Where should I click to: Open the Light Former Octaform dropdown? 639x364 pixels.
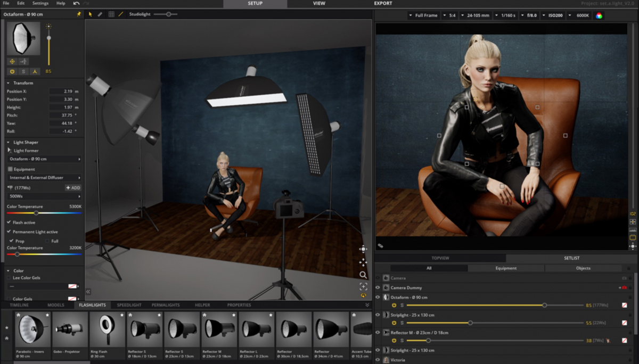[45, 159]
